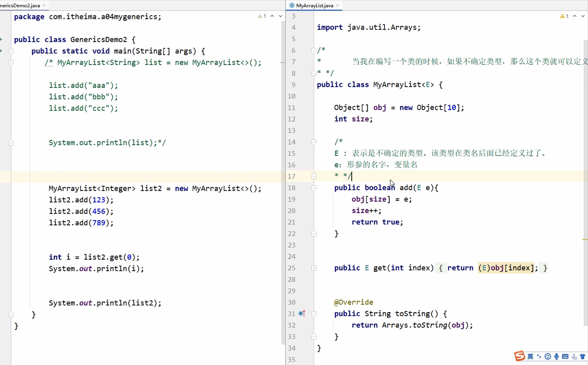Open the Sogou soft keyboard
Screen dimensions: 588x365
(565, 356)
